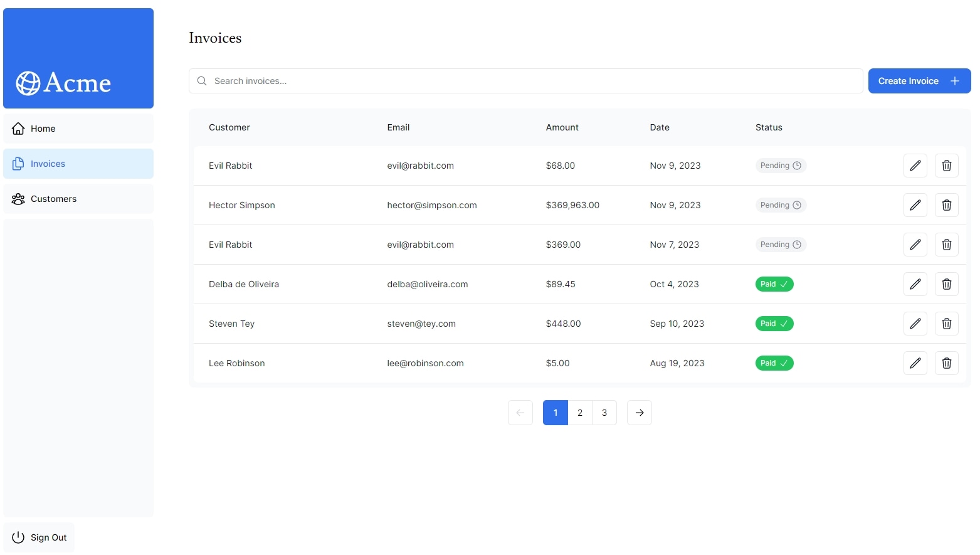Click the Sep 10, 2023 date
The height and width of the screenshot is (555, 980).
click(677, 324)
